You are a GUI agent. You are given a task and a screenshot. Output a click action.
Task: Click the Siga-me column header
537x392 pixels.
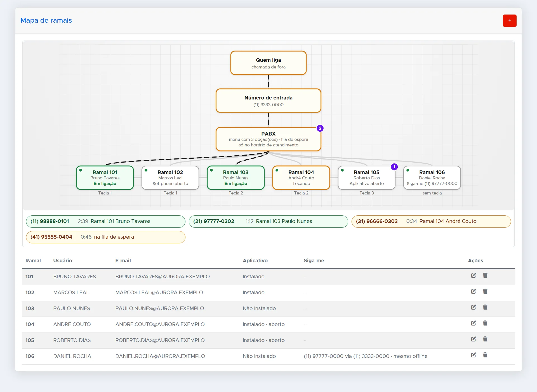(x=314, y=261)
